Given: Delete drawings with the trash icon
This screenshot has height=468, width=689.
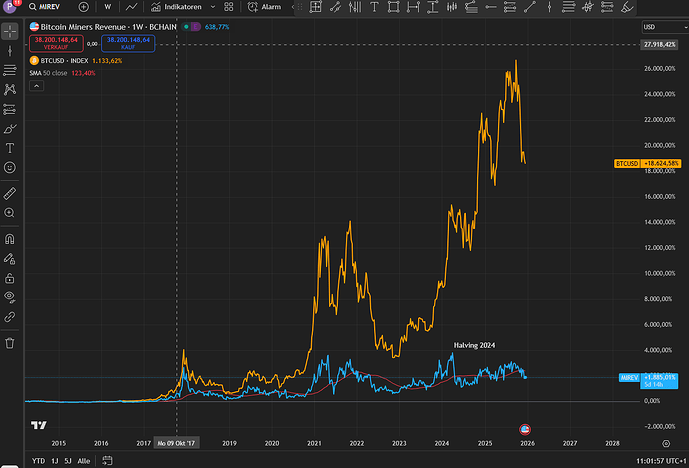Looking at the screenshot, I should [10, 343].
